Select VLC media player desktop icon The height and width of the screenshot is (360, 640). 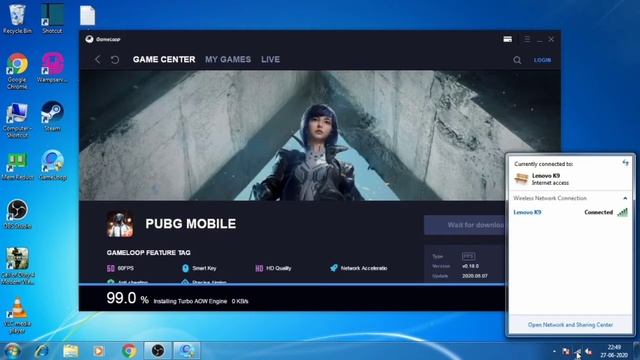(17, 315)
